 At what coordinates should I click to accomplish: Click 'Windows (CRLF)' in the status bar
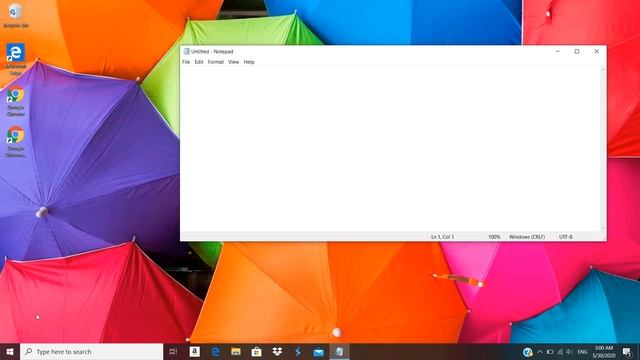527,237
